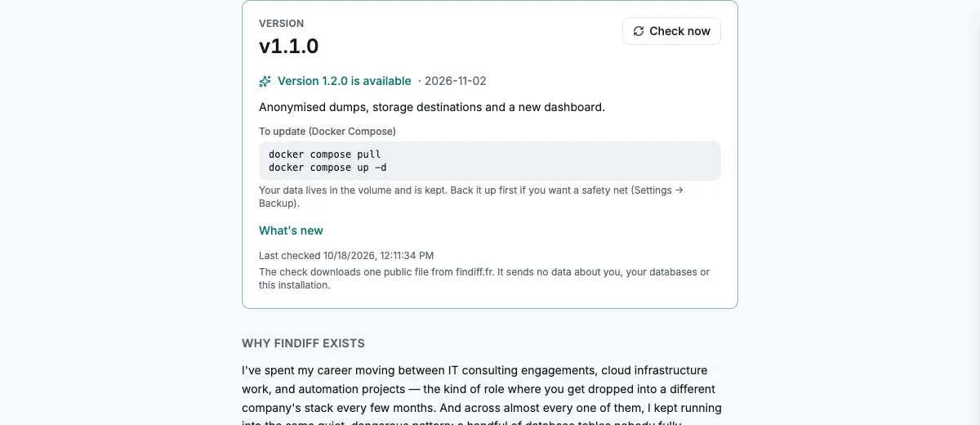Click the 'To update (Docker Compose)' label
Image resolution: width=980 pixels, height=425 pixels.
coord(327,131)
